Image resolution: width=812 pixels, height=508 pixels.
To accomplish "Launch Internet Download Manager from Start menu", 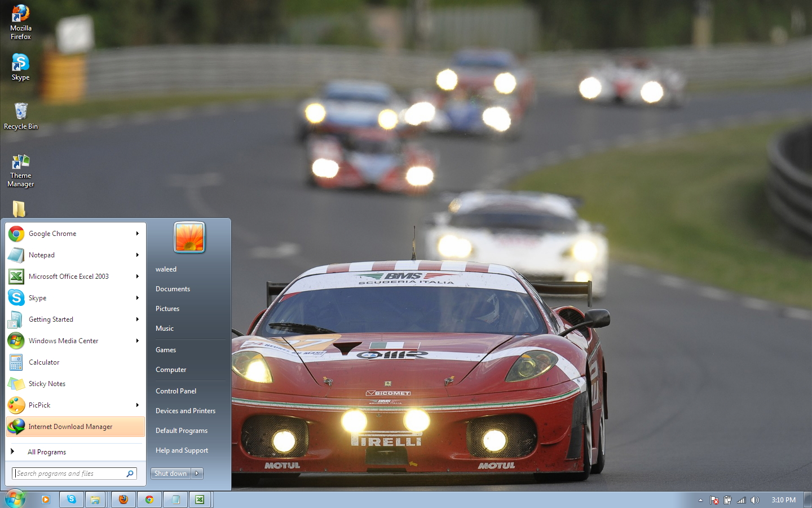I will point(70,427).
